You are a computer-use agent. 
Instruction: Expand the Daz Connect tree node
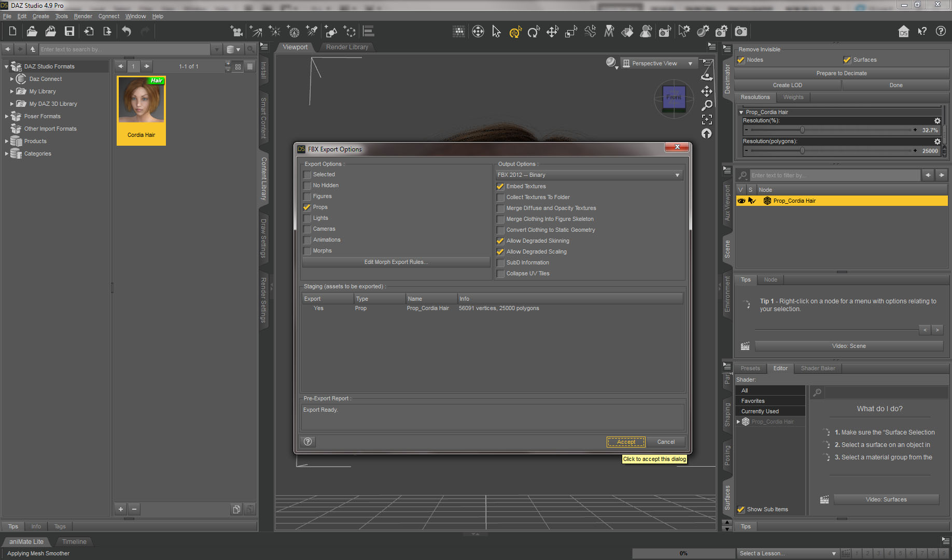(12, 79)
